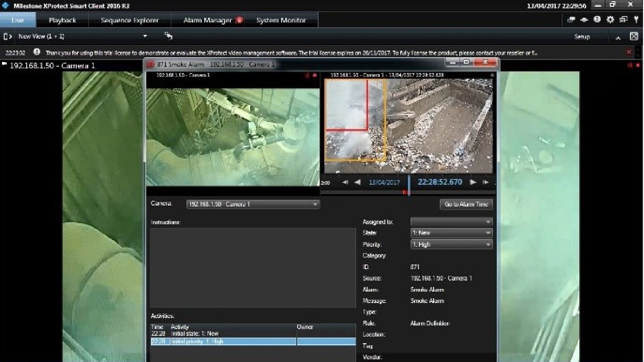Click the date and time in title bar
Image resolution: width=644 pixels, height=362 pixels.
pyautogui.click(x=557, y=6)
